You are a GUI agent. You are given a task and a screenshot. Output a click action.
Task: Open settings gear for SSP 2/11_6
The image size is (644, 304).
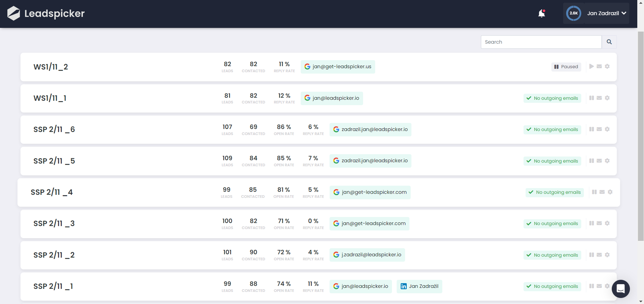[x=607, y=129]
